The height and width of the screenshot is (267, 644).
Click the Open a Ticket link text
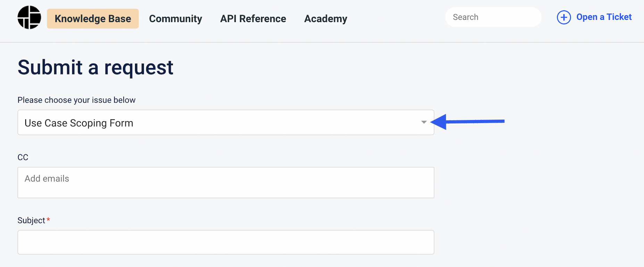(604, 17)
